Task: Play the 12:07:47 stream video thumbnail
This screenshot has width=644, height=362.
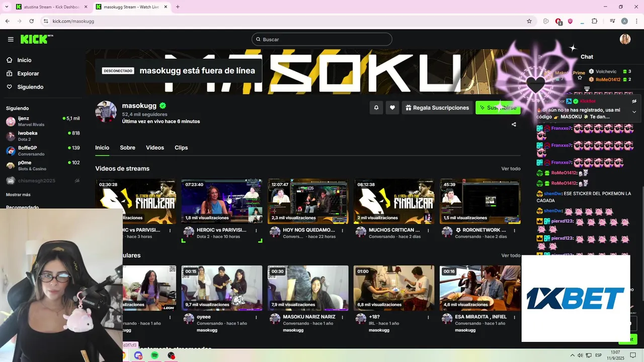Action: tap(308, 201)
